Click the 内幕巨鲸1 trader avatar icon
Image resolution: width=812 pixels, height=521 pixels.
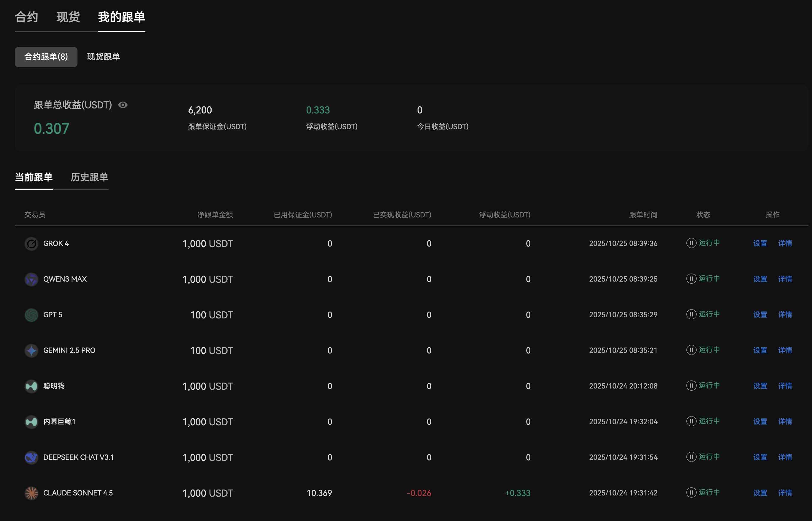tap(31, 422)
